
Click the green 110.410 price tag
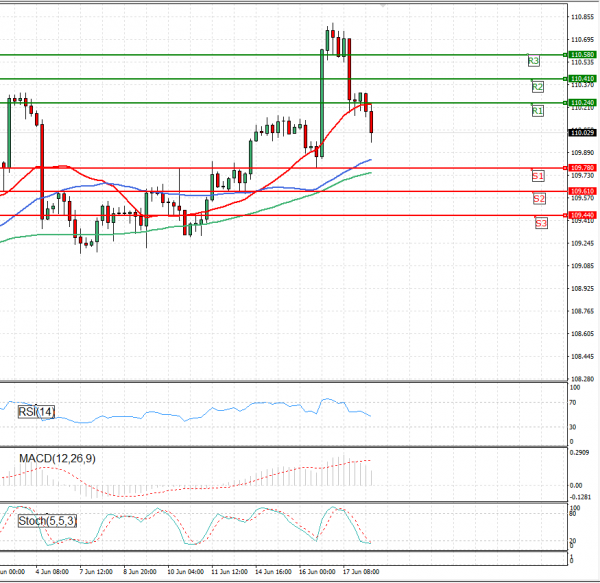[x=582, y=78]
